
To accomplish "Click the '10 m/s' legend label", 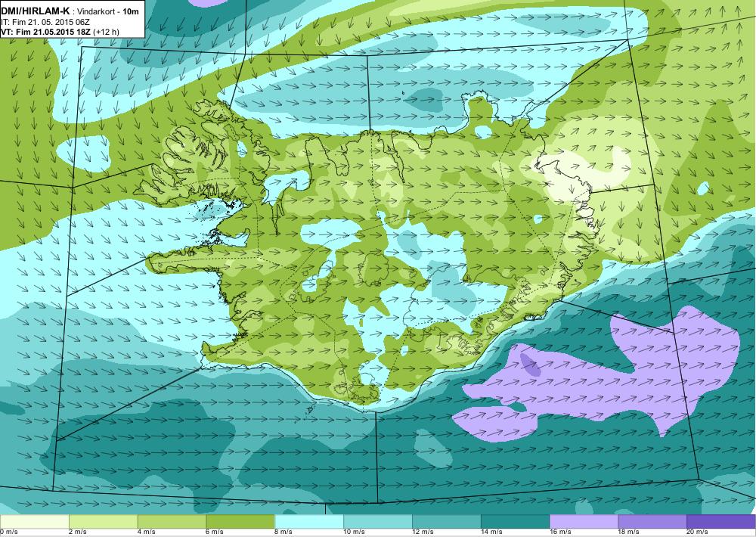I will [355, 532].
